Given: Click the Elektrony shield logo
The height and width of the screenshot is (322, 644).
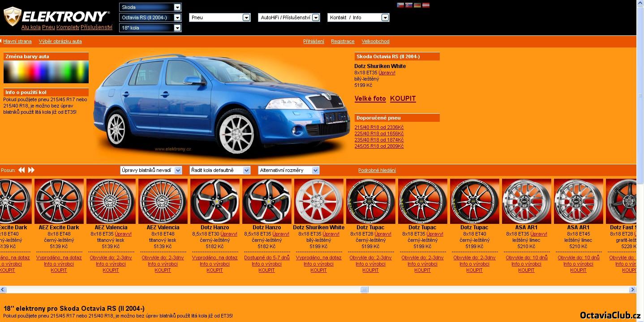Looking at the screenshot, I should click(12, 17).
